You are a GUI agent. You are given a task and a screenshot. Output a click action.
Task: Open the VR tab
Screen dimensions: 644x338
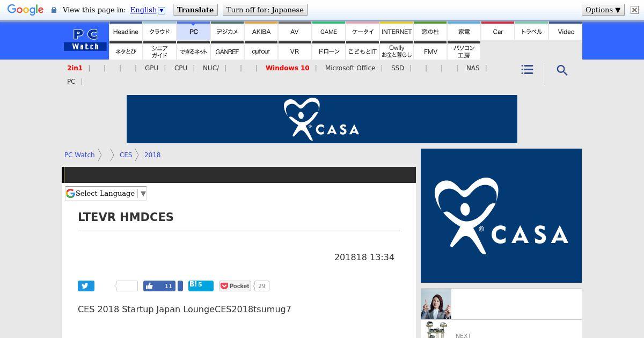295,51
